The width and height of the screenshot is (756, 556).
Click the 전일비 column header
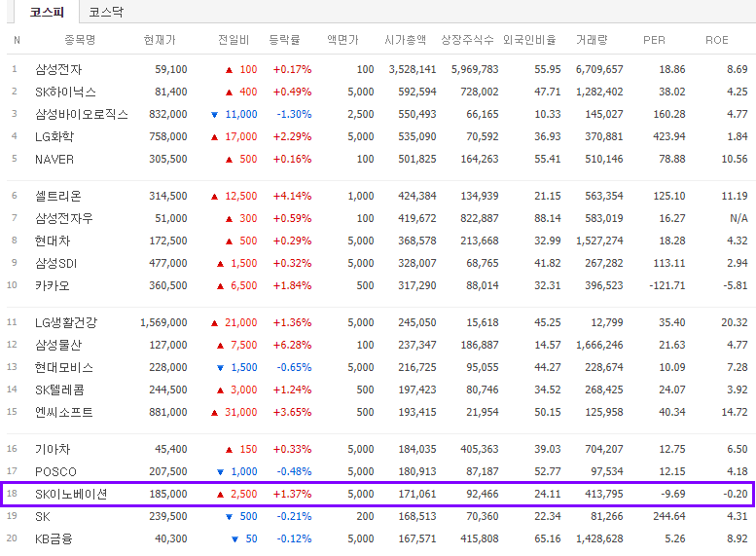(x=234, y=40)
